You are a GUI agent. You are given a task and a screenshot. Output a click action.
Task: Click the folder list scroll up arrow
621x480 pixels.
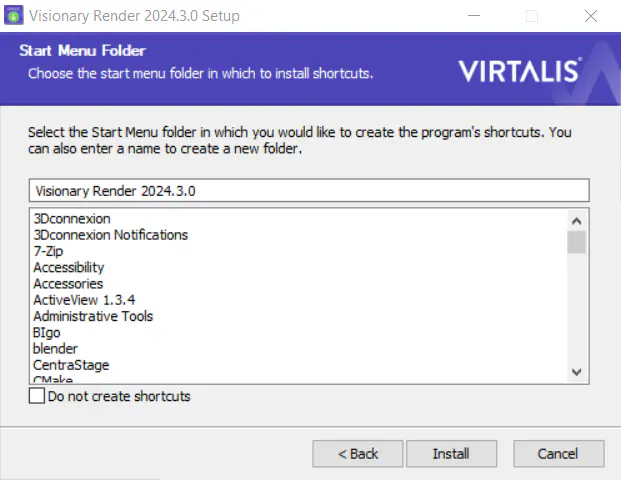(577, 221)
